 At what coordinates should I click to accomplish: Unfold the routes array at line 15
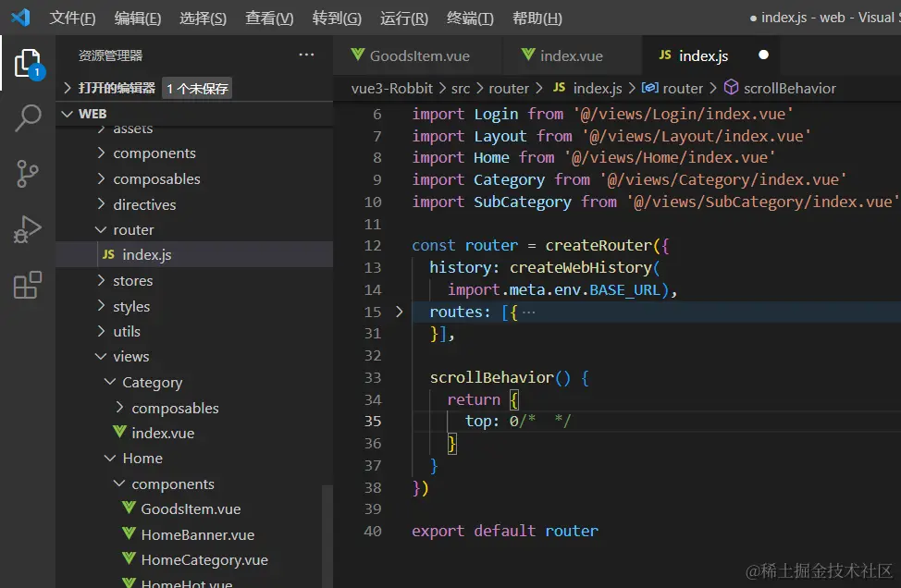[400, 312]
